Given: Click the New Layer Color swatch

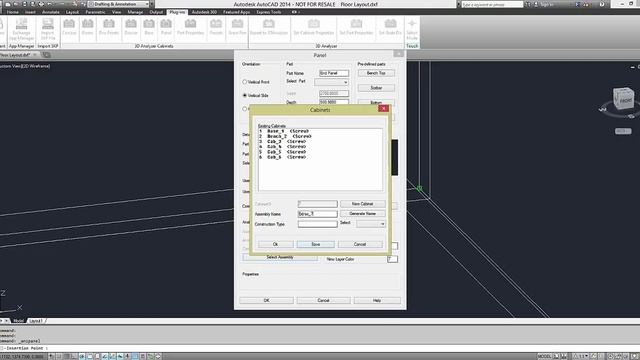Looking at the screenshot, I should (392, 259).
